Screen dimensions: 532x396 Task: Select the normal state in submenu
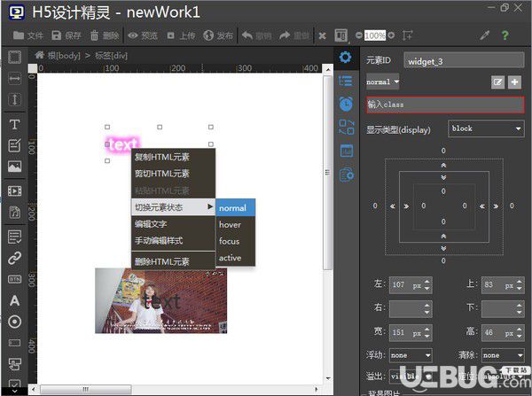[236, 208]
